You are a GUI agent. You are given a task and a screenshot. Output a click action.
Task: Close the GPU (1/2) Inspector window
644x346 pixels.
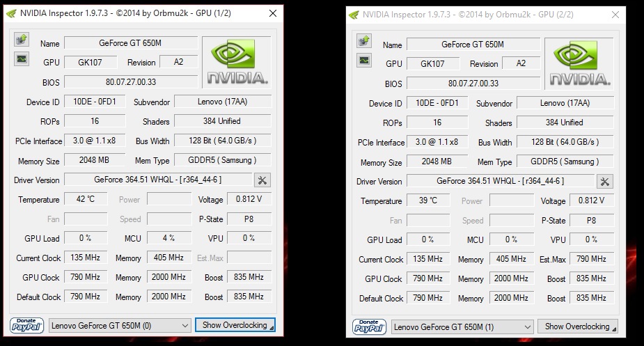[273, 13]
